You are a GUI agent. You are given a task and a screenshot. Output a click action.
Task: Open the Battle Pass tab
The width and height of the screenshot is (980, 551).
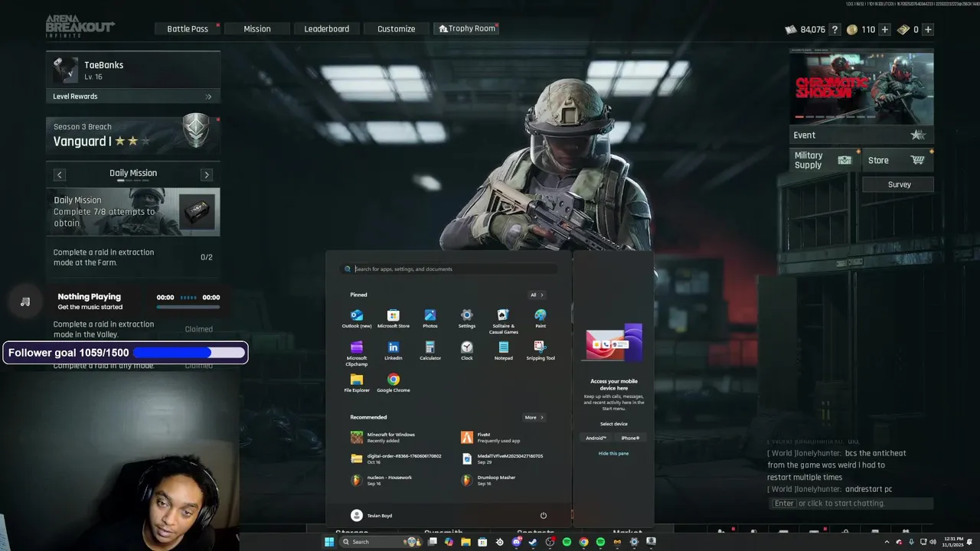click(x=188, y=29)
